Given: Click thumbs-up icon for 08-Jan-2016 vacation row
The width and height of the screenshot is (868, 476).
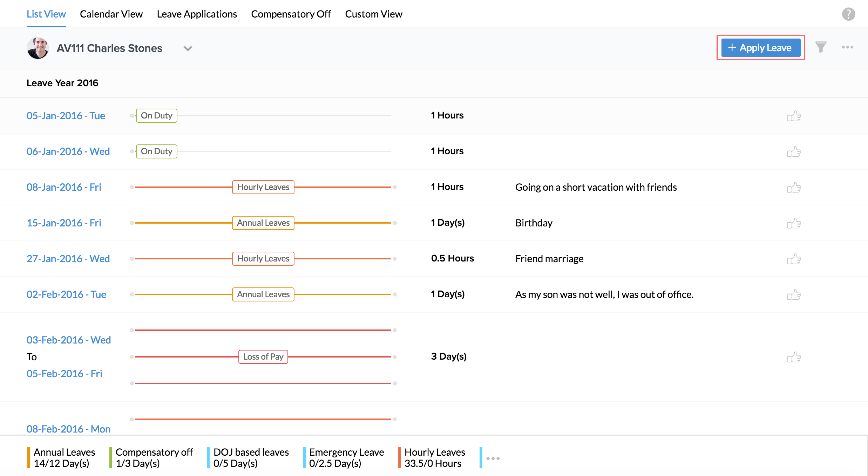Looking at the screenshot, I should pos(794,188).
